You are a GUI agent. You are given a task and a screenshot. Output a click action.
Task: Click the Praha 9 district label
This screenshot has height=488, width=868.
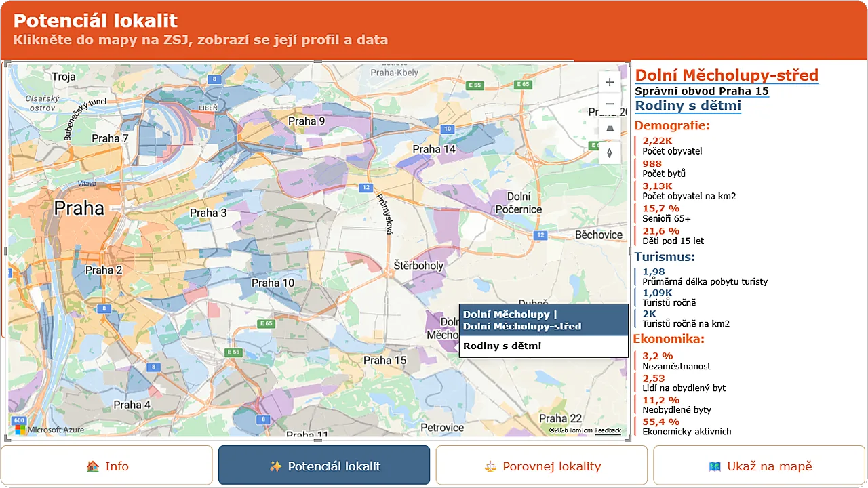pos(307,121)
